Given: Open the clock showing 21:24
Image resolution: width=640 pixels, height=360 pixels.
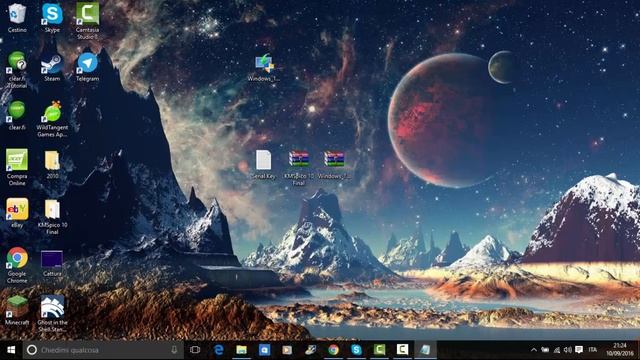Looking at the screenshot, I should (x=620, y=350).
